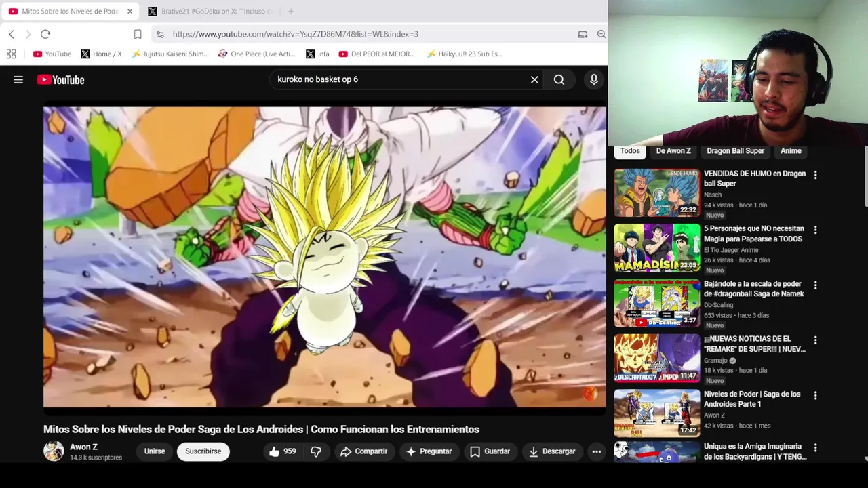Click the El Tio Jaeger Anime channel name

point(731,250)
